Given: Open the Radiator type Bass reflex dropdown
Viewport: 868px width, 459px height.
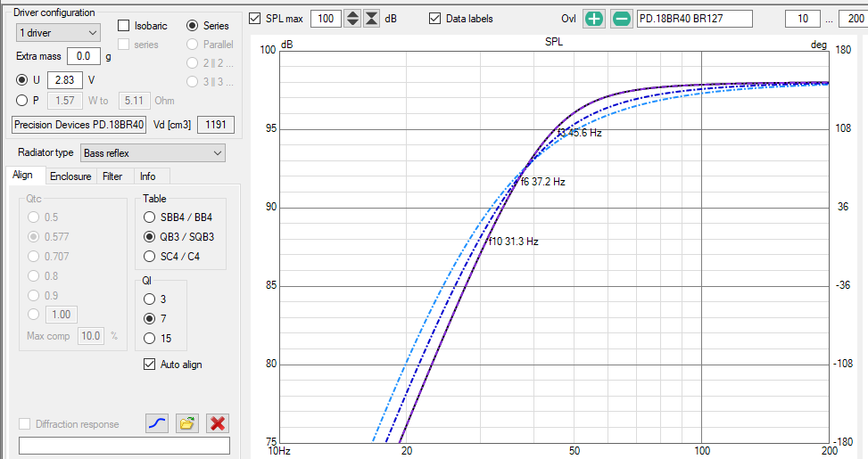Looking at the screenshot, I should [153, 153].
